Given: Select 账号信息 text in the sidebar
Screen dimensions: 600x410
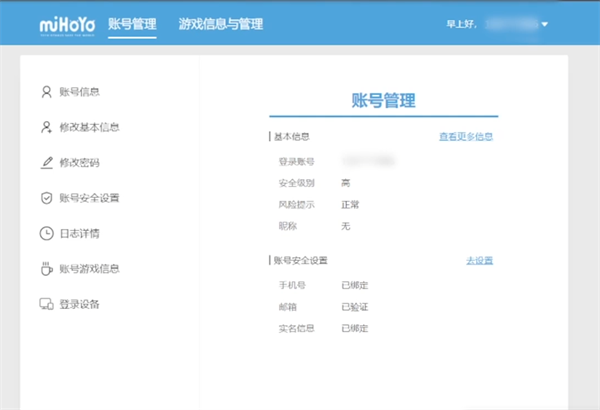Looking at the screenshot, I should (x=79, y=92).
